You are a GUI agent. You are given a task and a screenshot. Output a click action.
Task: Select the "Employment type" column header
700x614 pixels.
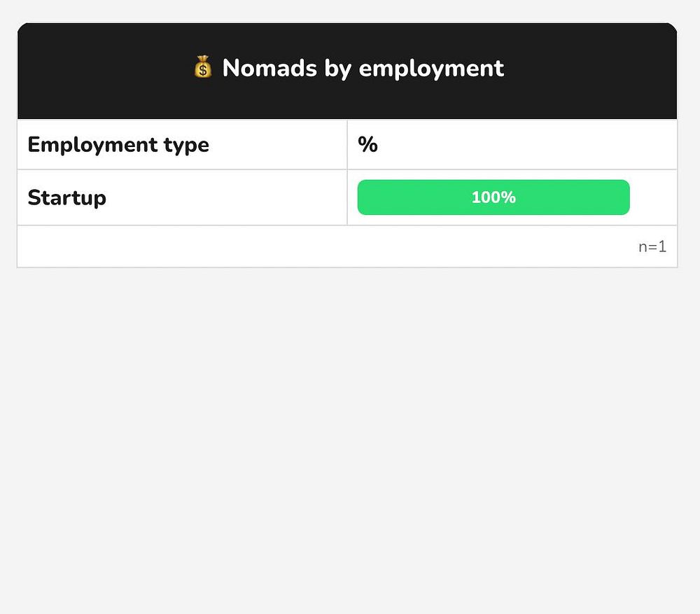pos(118,145)
